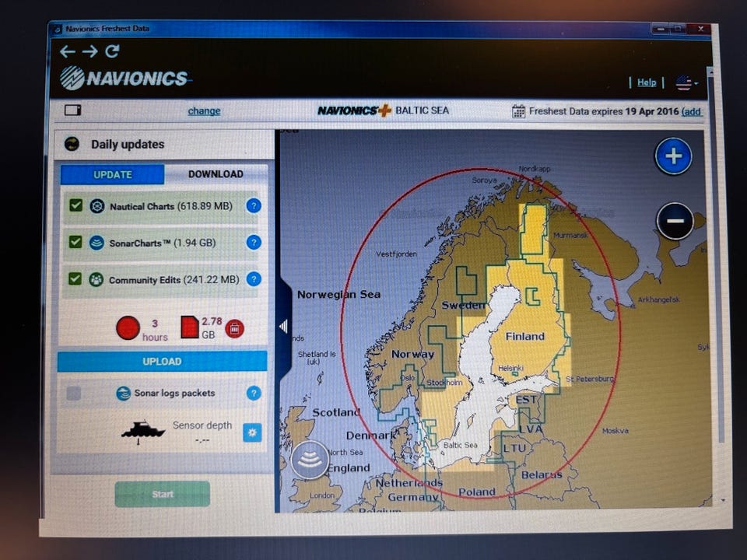Click the red circle time indicator
Viewport: 747px width, 560px height.
pyautogui.click(x=128, y=328)
